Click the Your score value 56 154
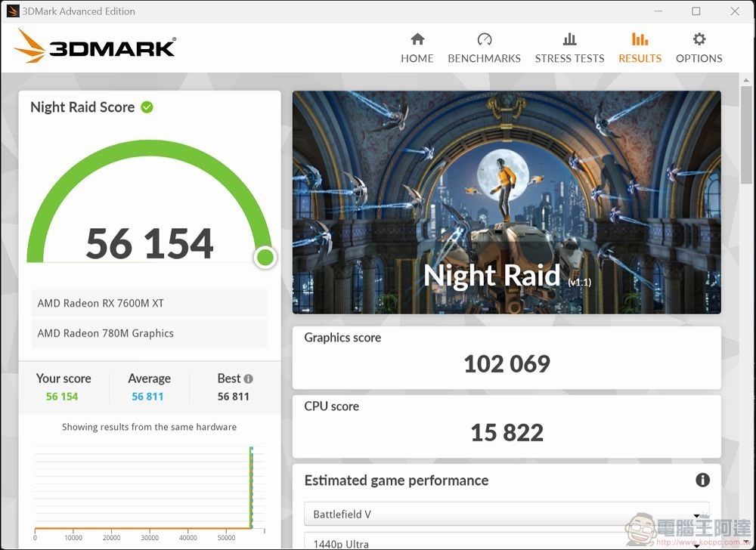 pyautogui.click(x=62, y=397)
